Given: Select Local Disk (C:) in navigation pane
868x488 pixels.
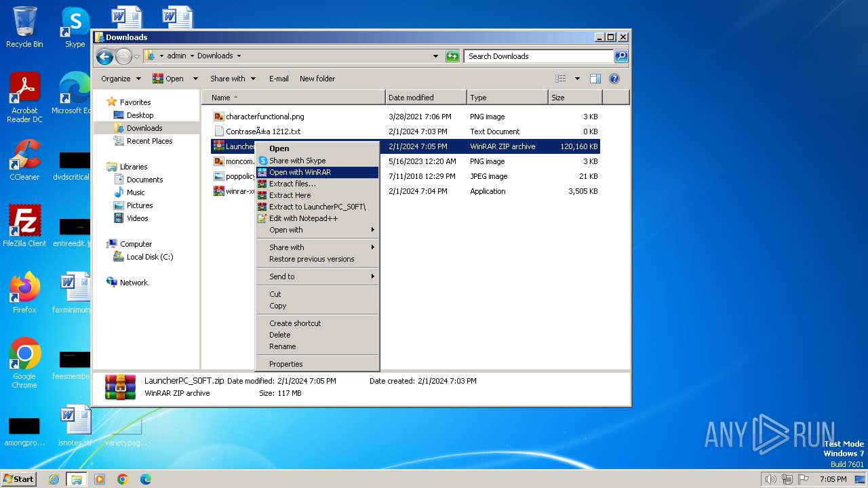Looking at the screenshot, I should pos(143,257).
